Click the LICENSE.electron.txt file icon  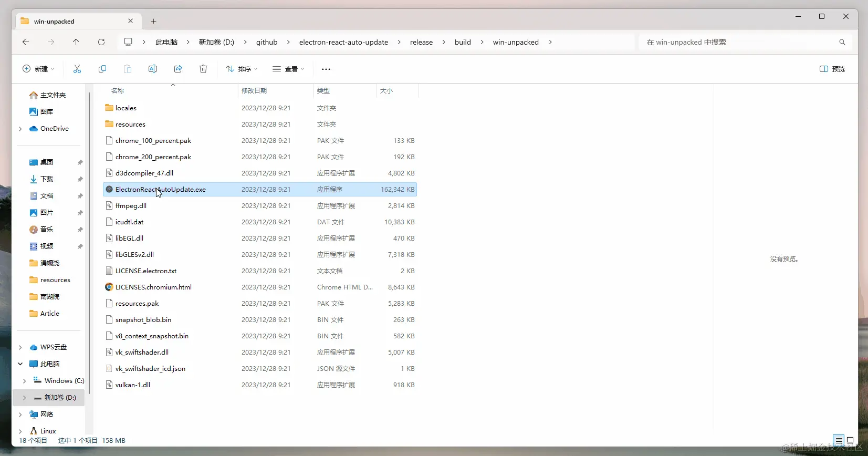[x=109, y=271]
